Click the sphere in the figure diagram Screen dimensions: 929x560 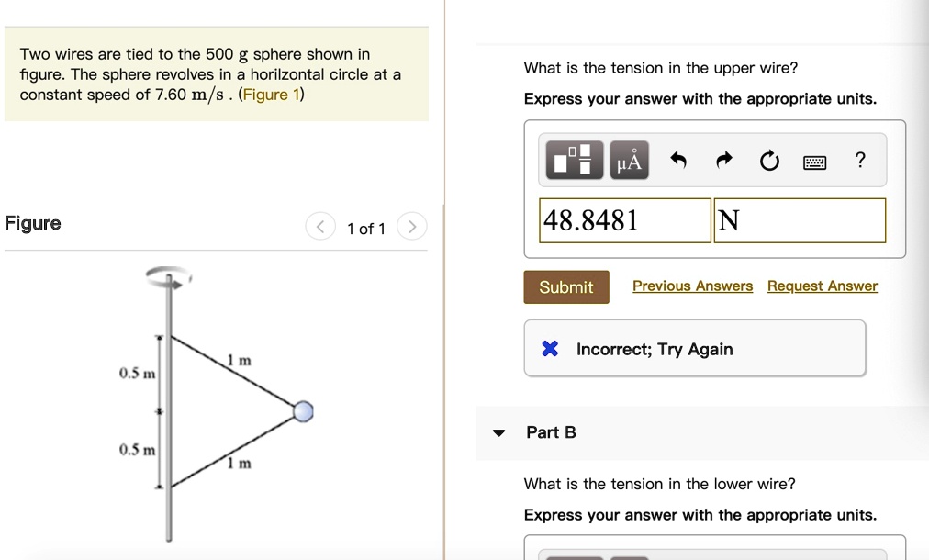point(303,412)
